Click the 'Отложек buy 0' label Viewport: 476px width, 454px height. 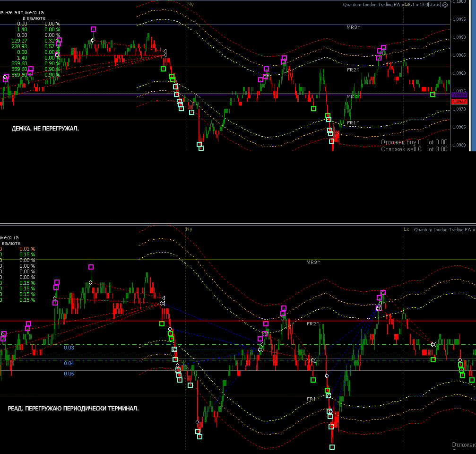(401, 142)
